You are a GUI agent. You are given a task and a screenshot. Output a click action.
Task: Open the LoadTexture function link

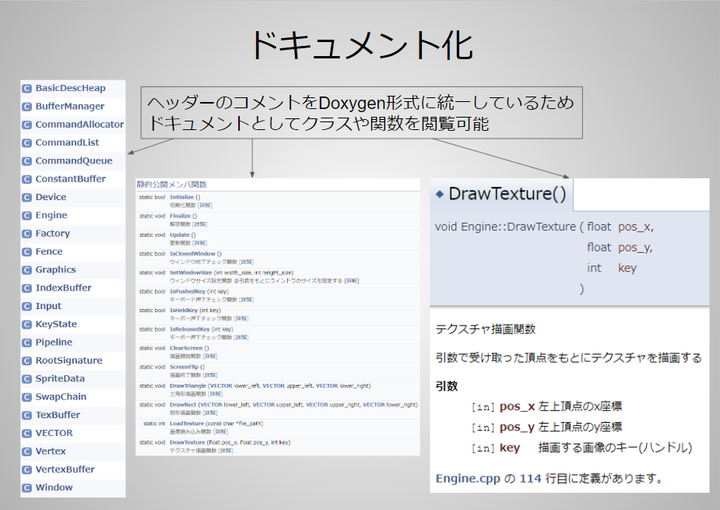[x=186, y=423]
